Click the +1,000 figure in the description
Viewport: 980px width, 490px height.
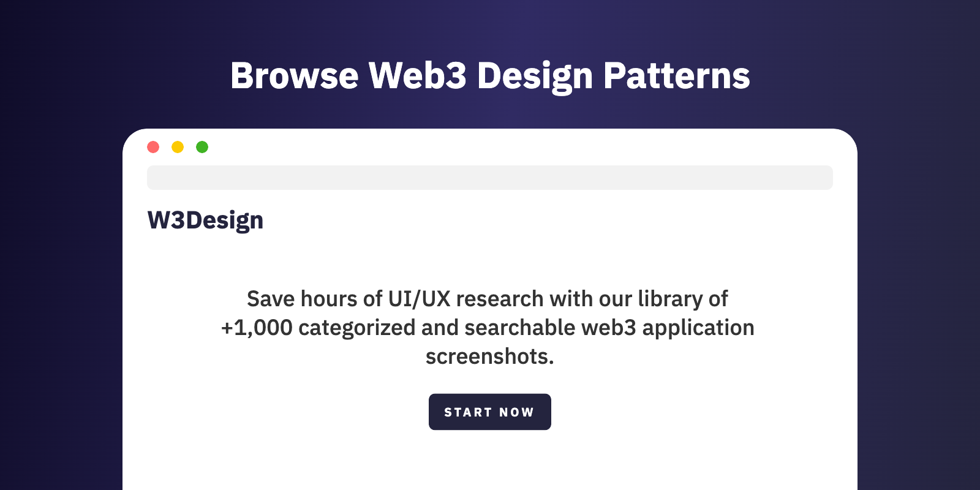tap(257, 328)
